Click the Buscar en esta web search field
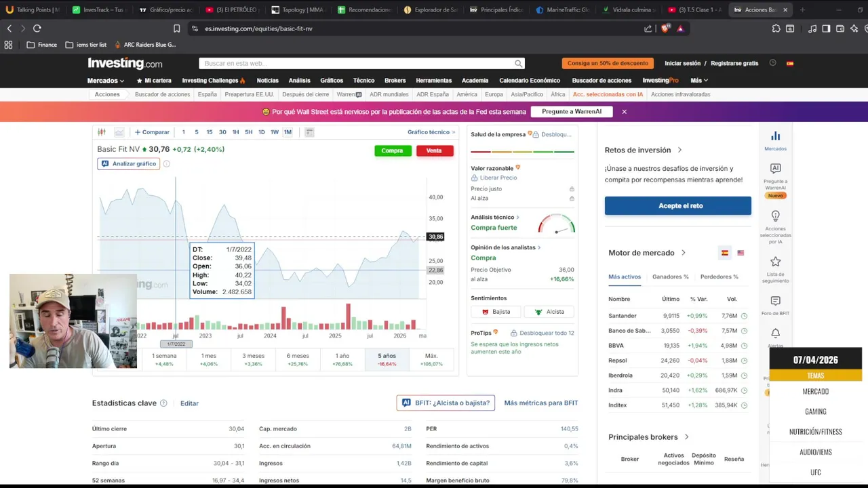The image size is (868, 488). (362, 63)
